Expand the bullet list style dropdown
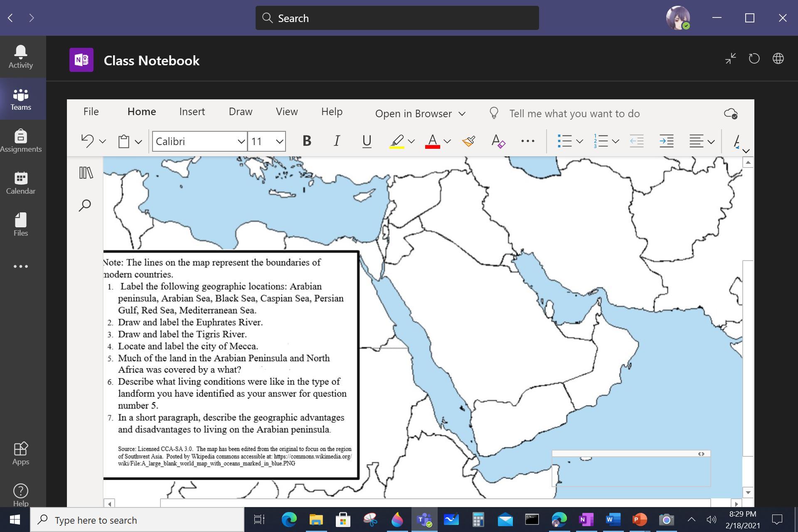 pyautogui.click(x=579, y=141)
